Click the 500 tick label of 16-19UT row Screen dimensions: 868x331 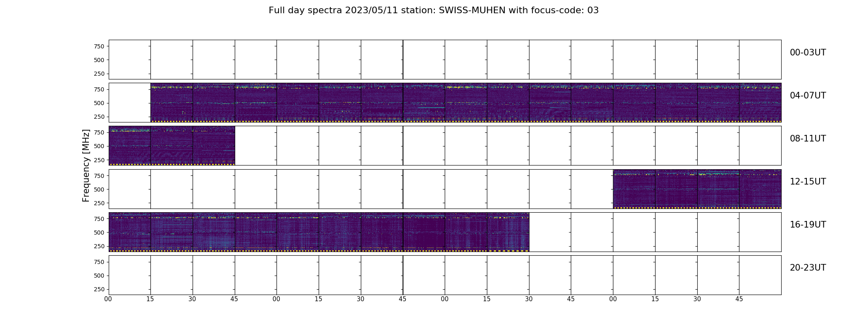click(99, 233)
